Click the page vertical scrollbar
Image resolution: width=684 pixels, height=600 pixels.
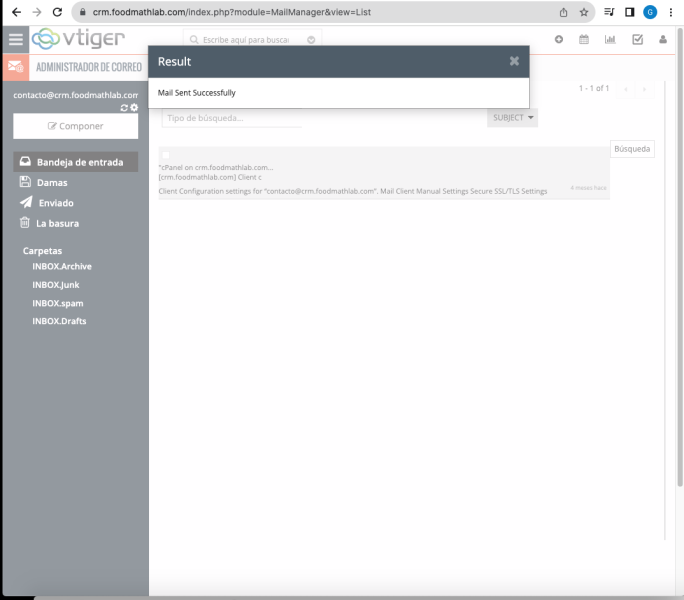click(x=680, y=257)
